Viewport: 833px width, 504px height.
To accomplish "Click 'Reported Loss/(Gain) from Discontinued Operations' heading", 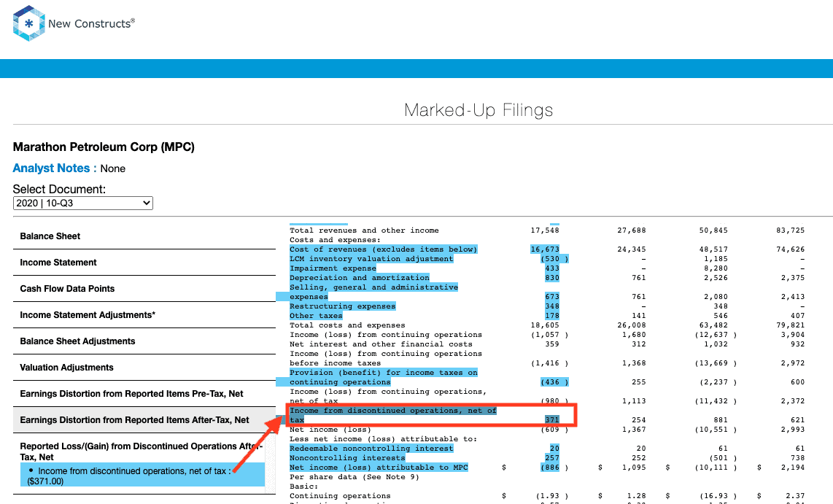I will 142,451.
